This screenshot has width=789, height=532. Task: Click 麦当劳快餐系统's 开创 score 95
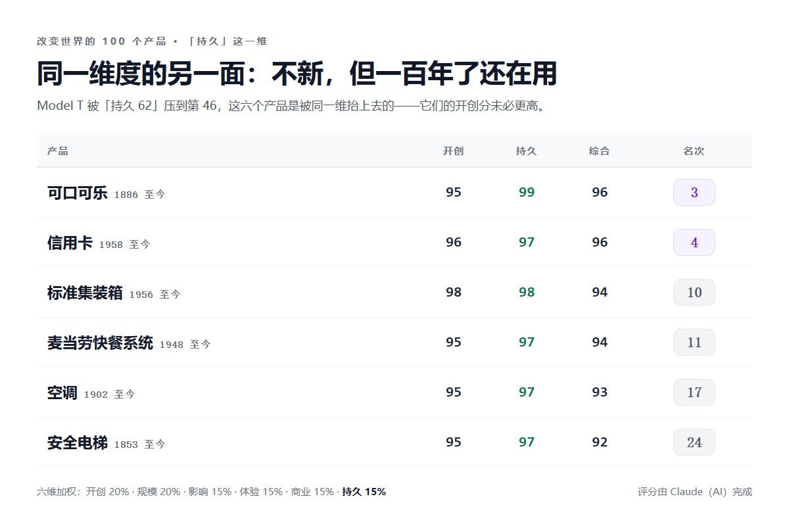click(454, 343)
